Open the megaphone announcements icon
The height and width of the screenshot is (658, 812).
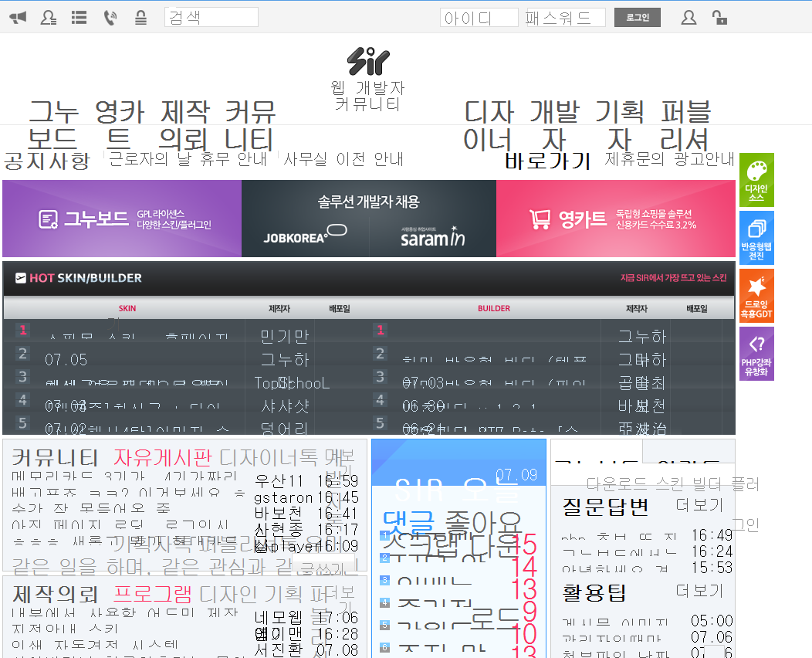pos(18,18)
